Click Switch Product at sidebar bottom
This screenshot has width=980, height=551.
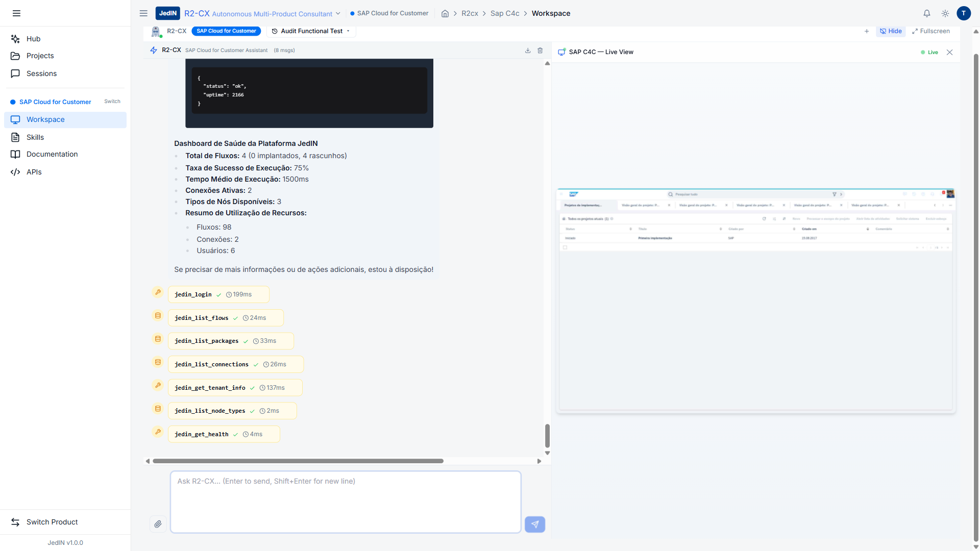tap(52, 522)
